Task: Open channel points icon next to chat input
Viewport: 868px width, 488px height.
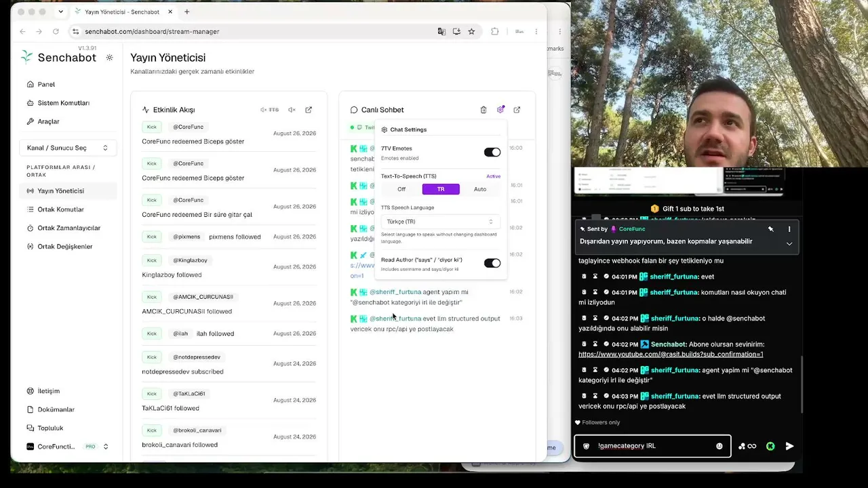Action: [747, 446]
